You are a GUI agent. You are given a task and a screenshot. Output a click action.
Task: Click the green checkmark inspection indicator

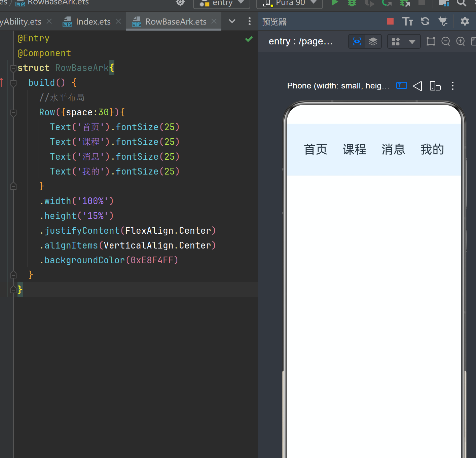click(x=249, y=39)
